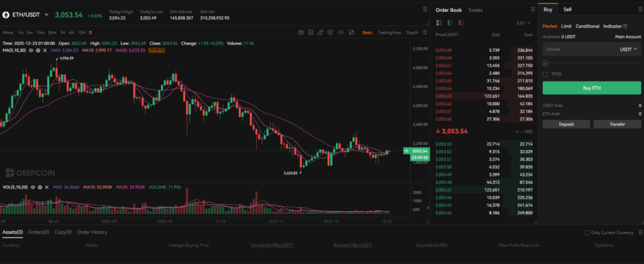
Task: Open settings for the MA(5,10,30) indicator
Action: [x=38, y=50]
